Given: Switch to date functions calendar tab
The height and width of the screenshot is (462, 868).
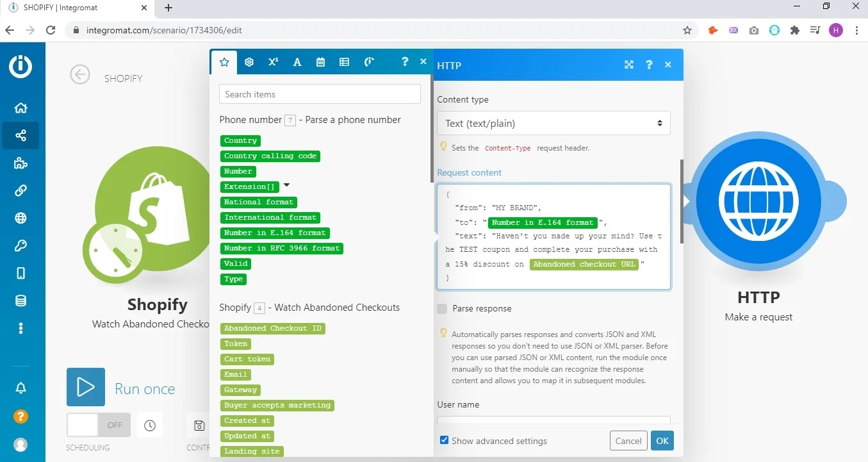Looking at the screenshot, I should pyautogui.click(x=321, y=62).
